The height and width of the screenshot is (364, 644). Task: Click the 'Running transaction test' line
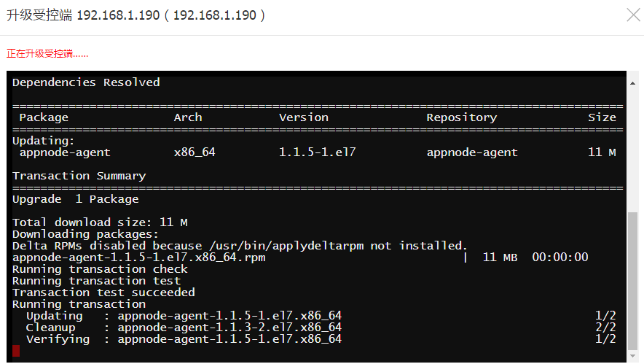(x=96, y=281)
